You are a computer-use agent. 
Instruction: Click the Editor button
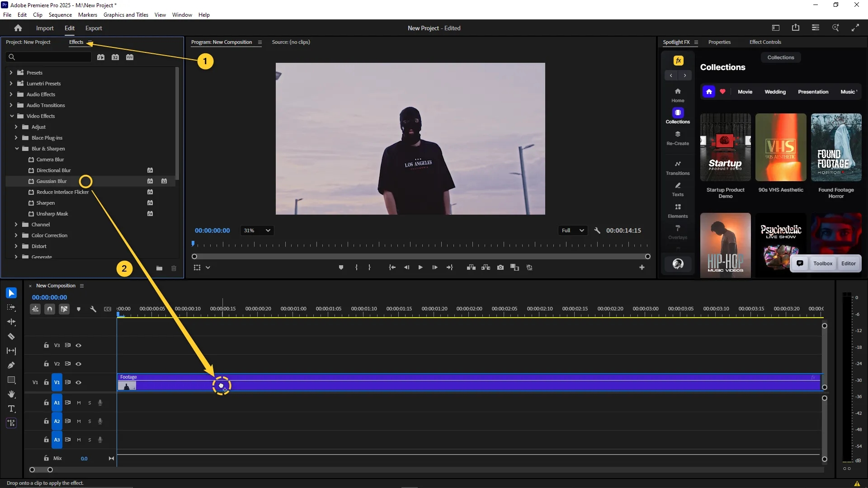849,263
